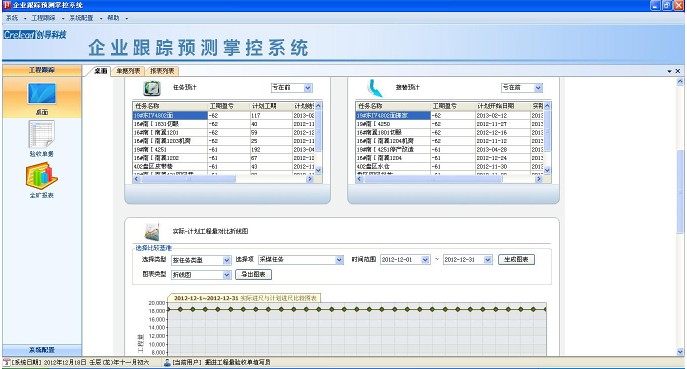Click the task table horizontal scrollbar
The height and width of the screenshot is (369, 687).
(x=223, y=179)
